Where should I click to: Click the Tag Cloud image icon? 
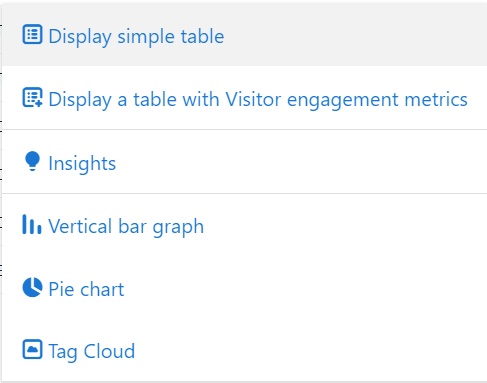point(32,349)
